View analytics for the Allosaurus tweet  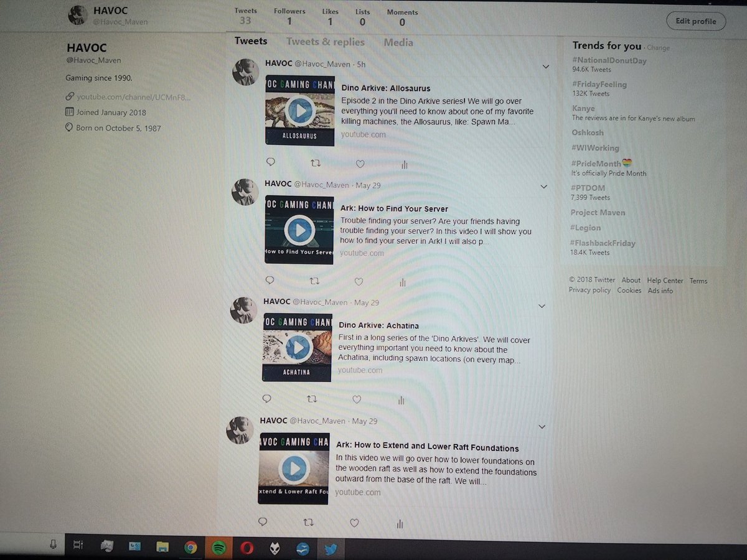404,164
